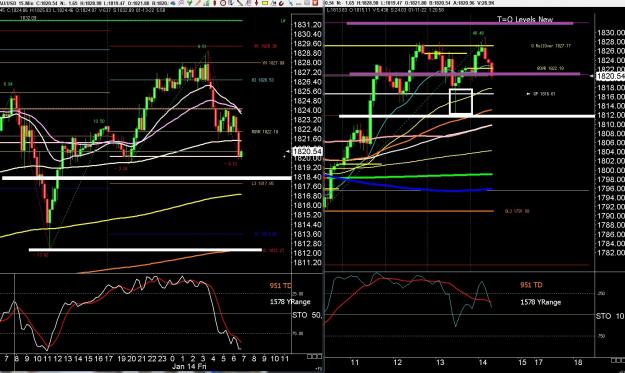625x373 pixels.
Task: Click the 1811.20 price on left axis
Action: 307,263
